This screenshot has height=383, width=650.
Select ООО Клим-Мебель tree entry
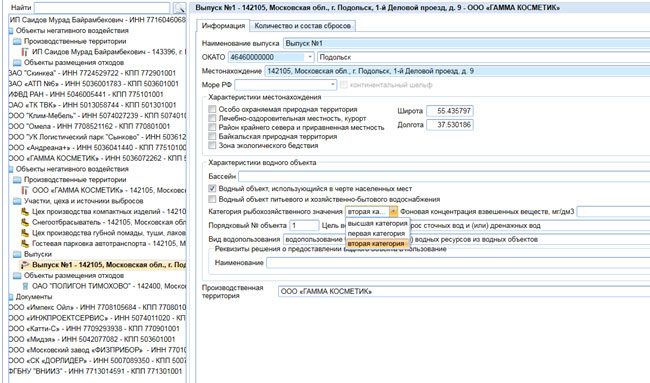coord(97,116)
